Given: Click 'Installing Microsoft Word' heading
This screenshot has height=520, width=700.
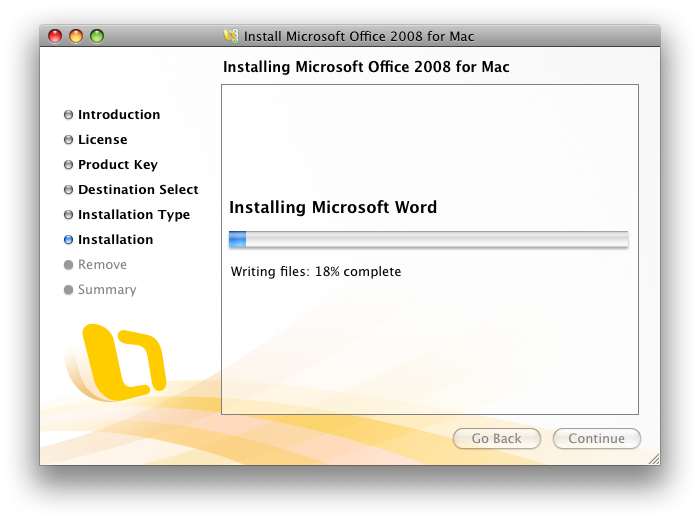Looking at the screenshot, I should (x=333, y=207).
